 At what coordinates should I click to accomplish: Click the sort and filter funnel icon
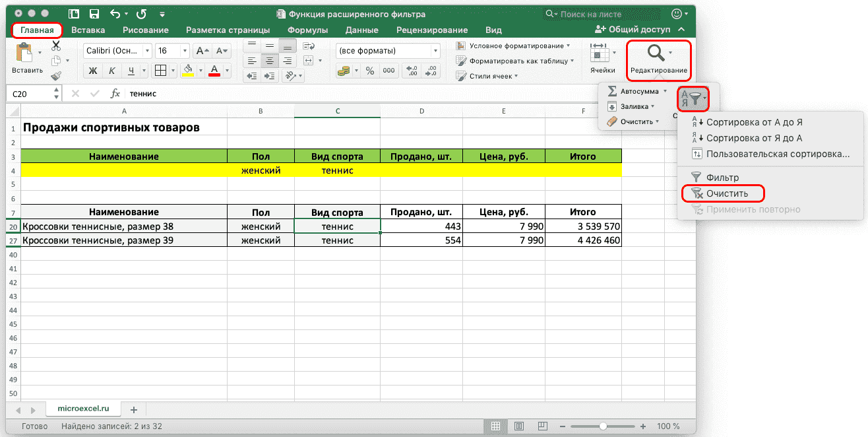point(693,99)
